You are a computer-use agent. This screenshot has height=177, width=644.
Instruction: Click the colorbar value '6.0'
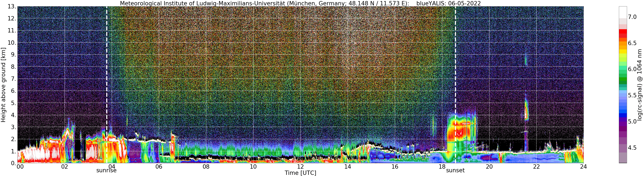(632, 69)
